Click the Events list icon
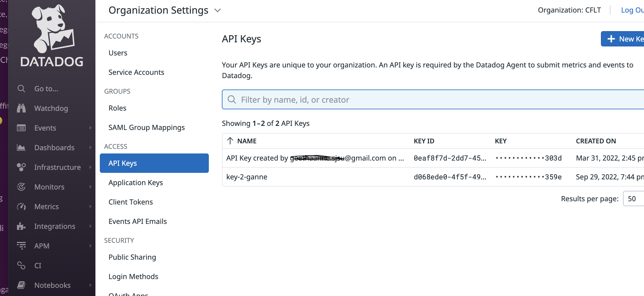 point(21,128)
